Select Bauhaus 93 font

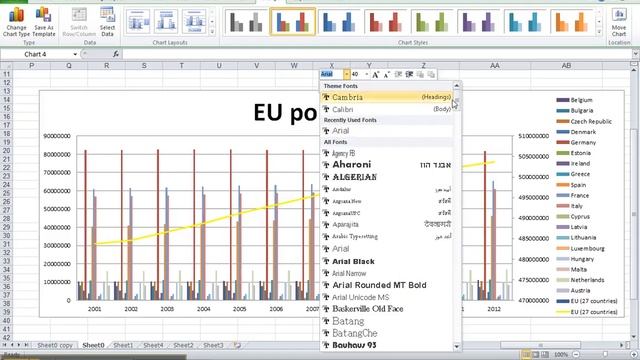coord(387,345)
